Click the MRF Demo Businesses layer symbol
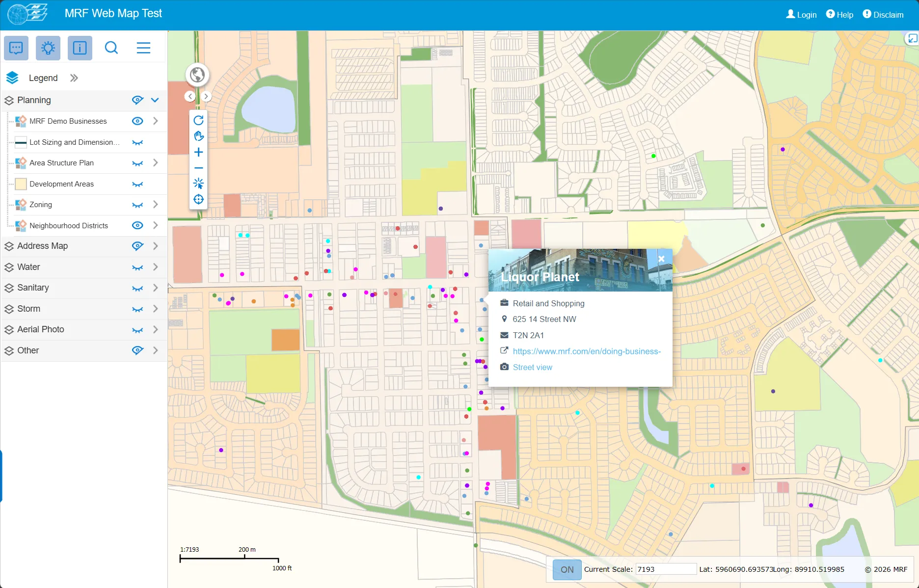919x588 pixels. 21,121
